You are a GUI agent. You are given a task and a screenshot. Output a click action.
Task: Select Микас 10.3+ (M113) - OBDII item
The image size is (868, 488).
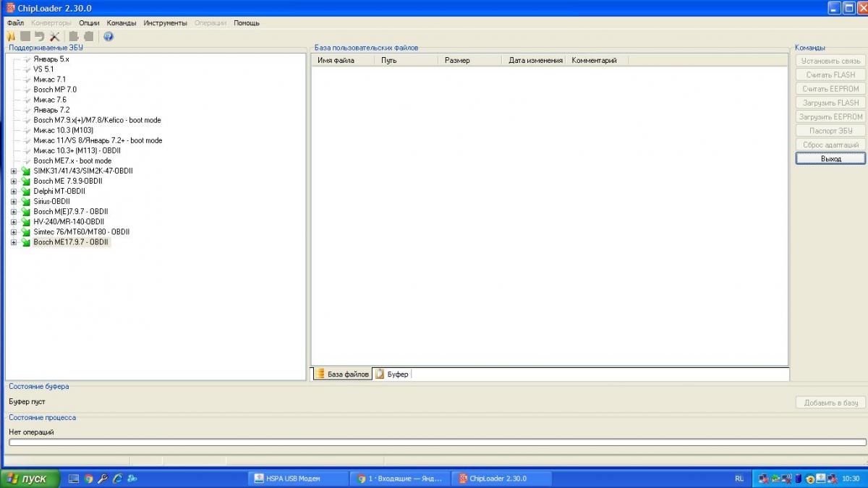click(x=77, y=150)
